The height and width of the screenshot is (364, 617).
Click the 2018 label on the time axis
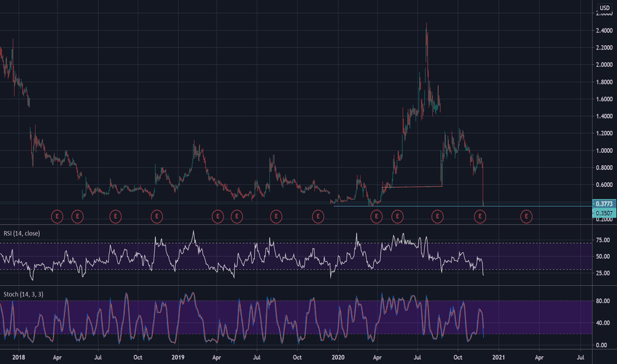(19, 357)
